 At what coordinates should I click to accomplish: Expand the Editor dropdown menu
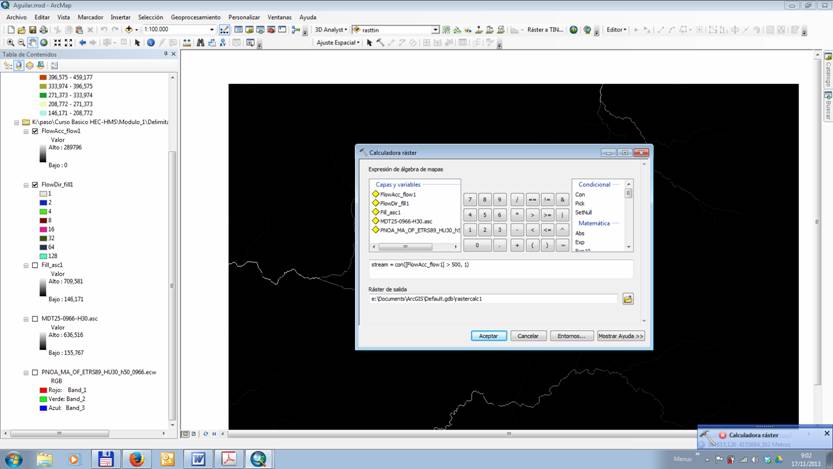[x=616, y=30]
